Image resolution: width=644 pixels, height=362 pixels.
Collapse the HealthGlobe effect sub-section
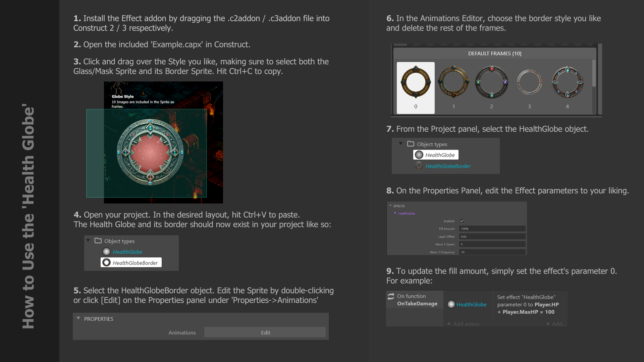[x=395, y=213]
